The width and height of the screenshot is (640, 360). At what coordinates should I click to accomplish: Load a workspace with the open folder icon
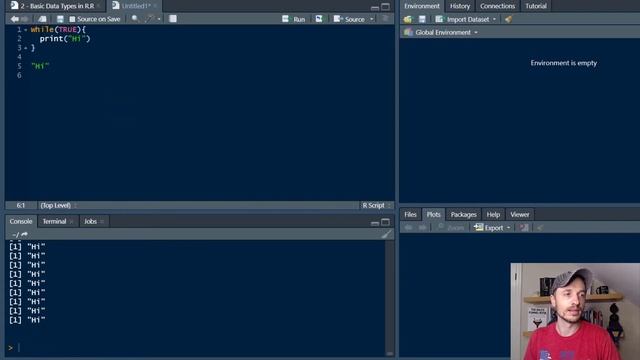tap(407, 19)
